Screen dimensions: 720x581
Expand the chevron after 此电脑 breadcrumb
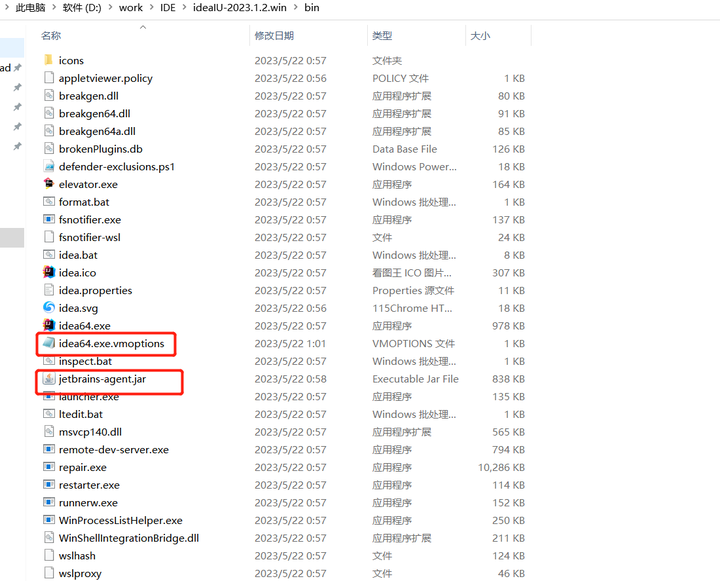(x=54, y=8)
